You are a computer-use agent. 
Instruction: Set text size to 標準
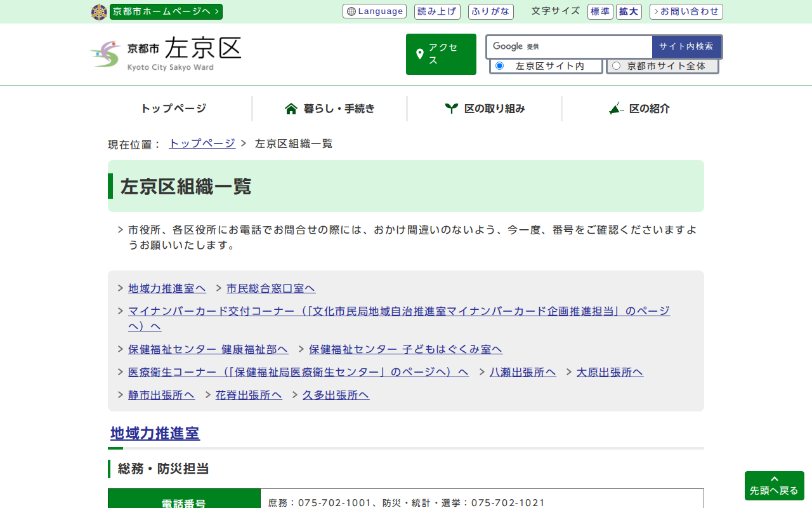point(599,11)
